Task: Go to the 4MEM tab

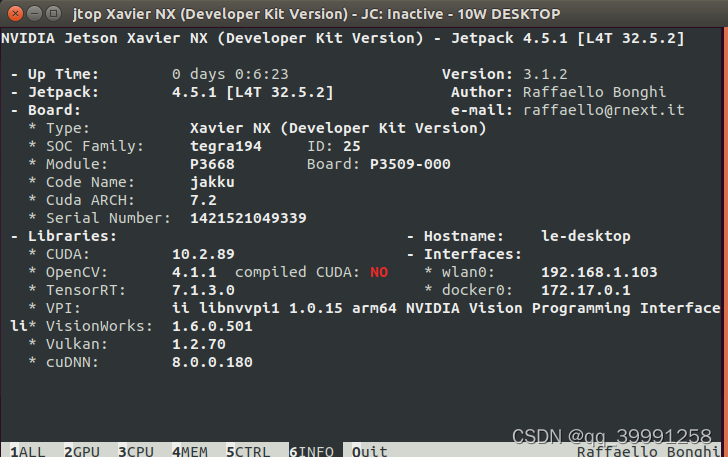Action: [x=189, y=451]
